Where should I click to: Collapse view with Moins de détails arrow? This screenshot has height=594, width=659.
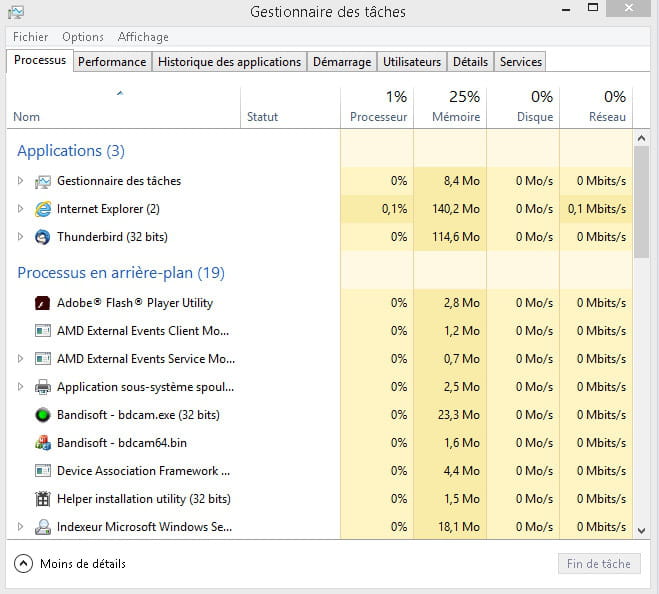[x=24, y=564]
